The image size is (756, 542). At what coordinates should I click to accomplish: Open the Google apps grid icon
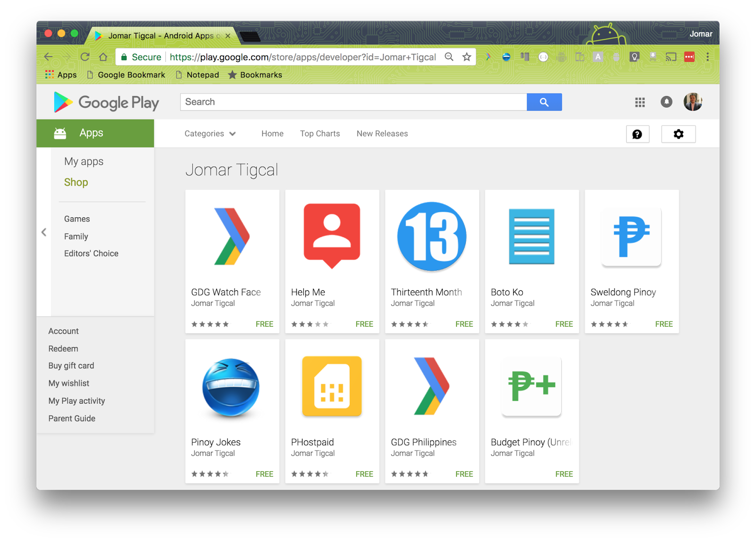640,102
